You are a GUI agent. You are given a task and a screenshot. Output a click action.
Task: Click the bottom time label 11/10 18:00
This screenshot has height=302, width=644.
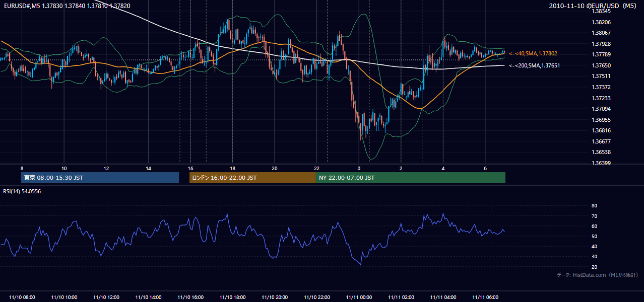pos(232,297)
